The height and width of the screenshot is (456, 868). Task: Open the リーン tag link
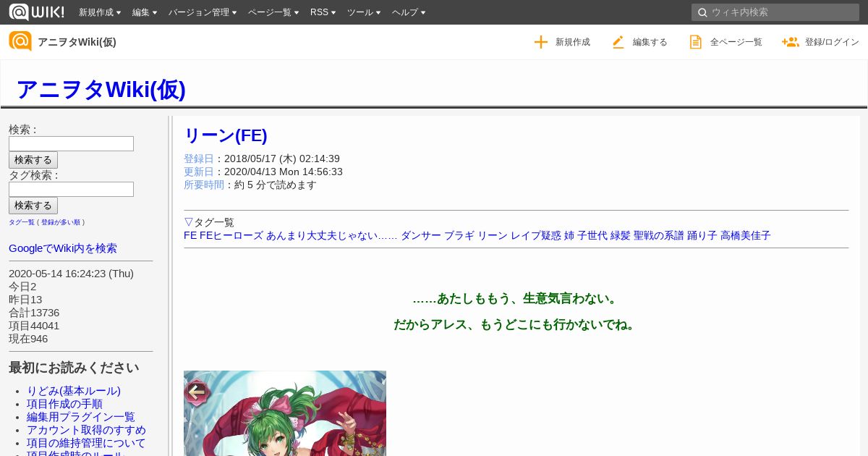click(x=493, y=235)
